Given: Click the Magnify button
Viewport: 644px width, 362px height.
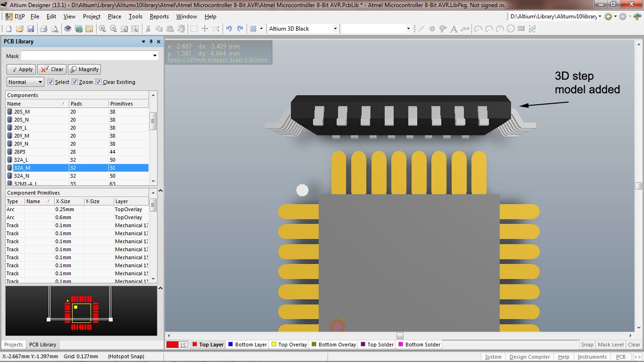Looking at the screenshot, I should point(85,69).
